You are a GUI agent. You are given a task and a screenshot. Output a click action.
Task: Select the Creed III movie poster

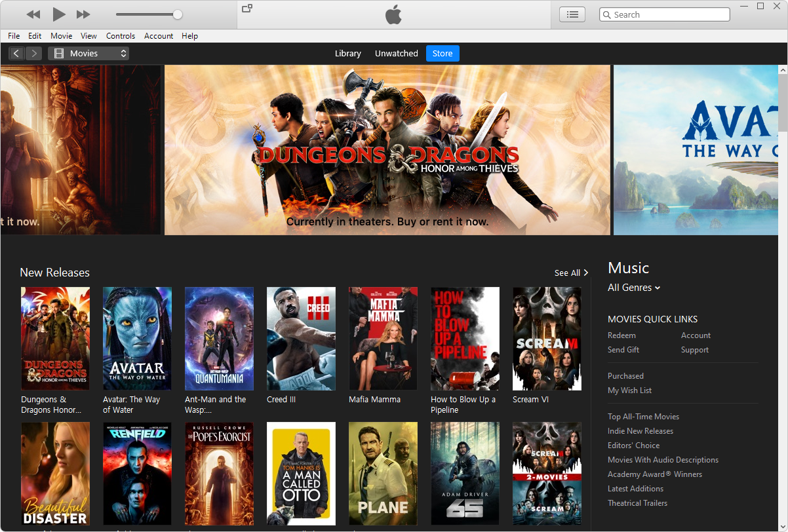(301, 338)
